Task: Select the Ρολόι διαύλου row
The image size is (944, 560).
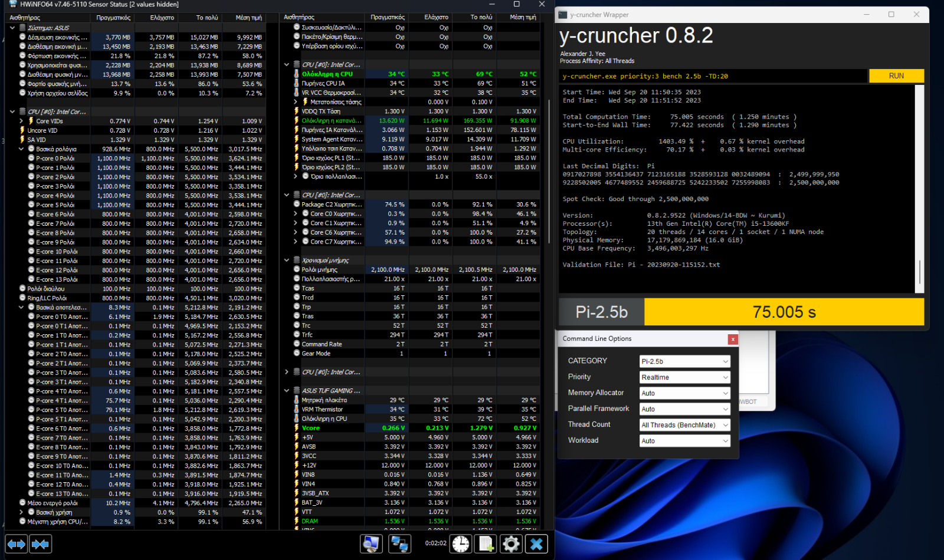Action: pyautogui.click(x=136, y=289)
